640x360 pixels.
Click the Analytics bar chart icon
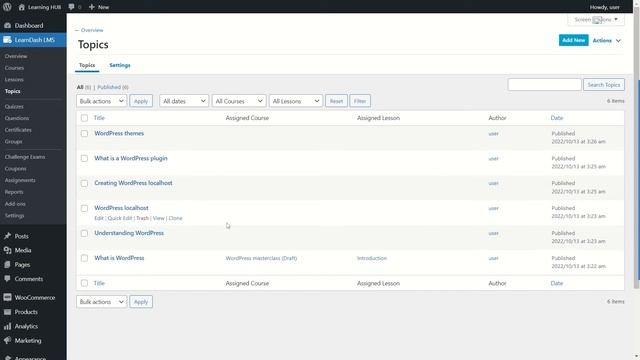pos(7,326)
